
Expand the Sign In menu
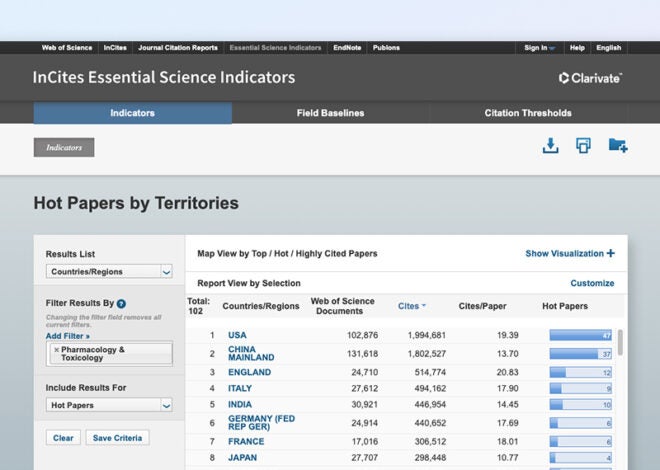click(540, 47)
